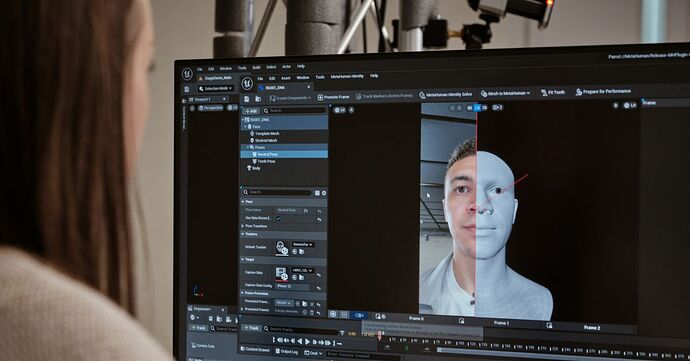Select the Sequencer tab in the main window
The height and width of the screenshot is (361, 690).
[205, 309]
